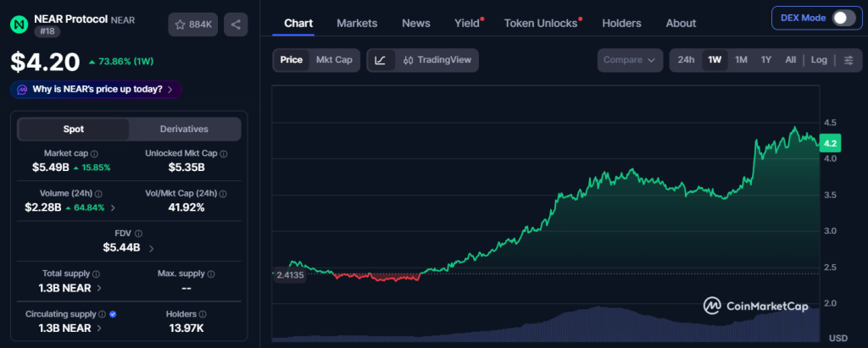Click the 2.4135 opening price marker

pos(290,275)
